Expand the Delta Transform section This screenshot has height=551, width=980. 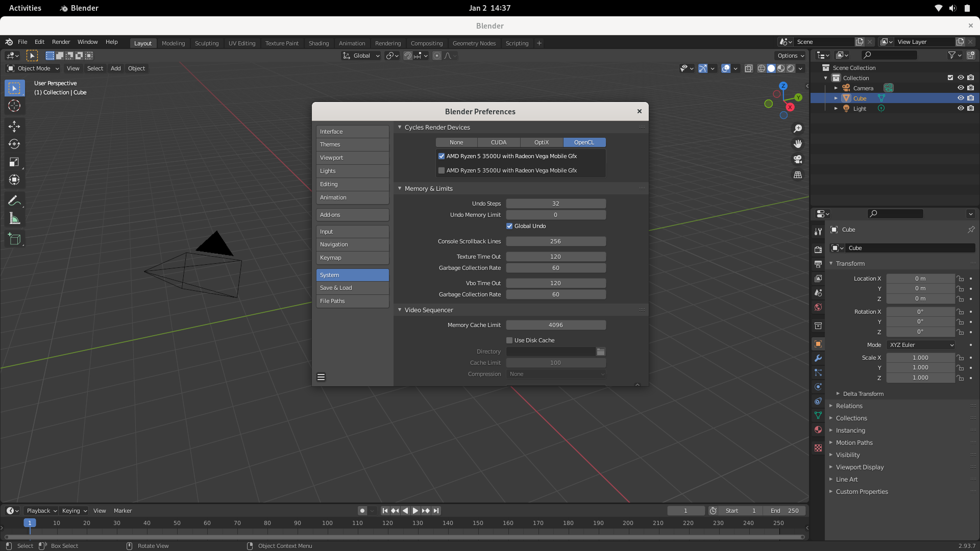863,394
